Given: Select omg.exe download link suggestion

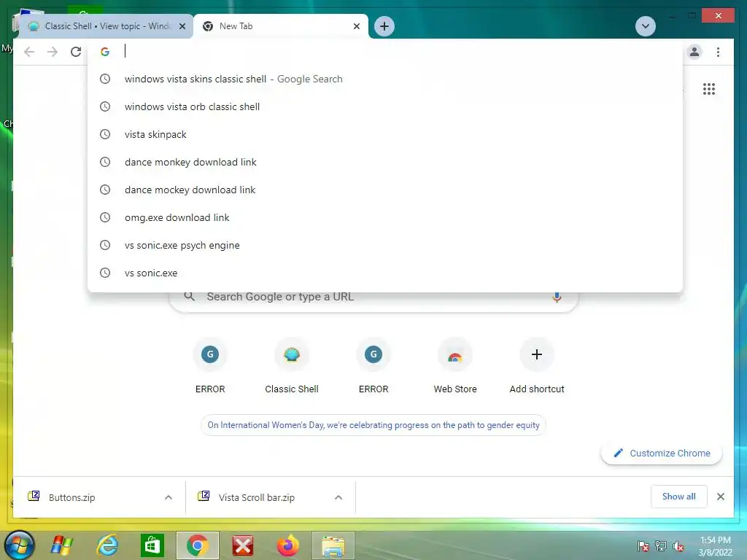Looking at the screenshot, I should [385, 217].
